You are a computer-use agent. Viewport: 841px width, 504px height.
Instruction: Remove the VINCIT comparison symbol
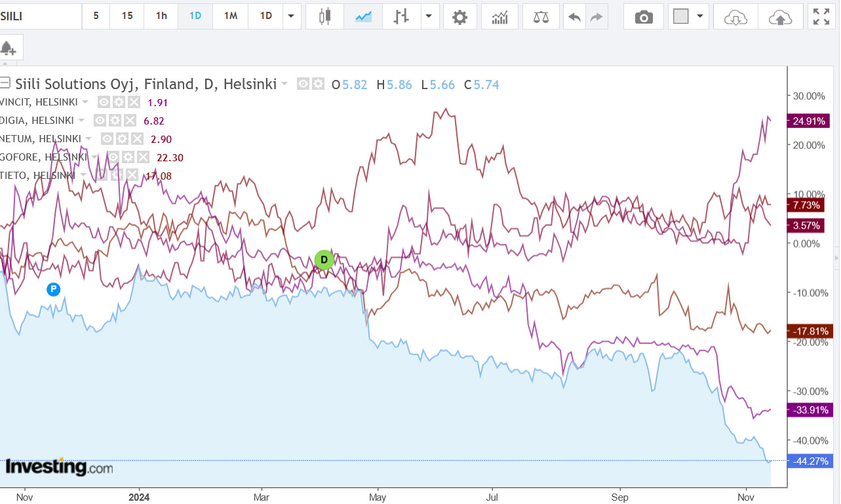134,102
